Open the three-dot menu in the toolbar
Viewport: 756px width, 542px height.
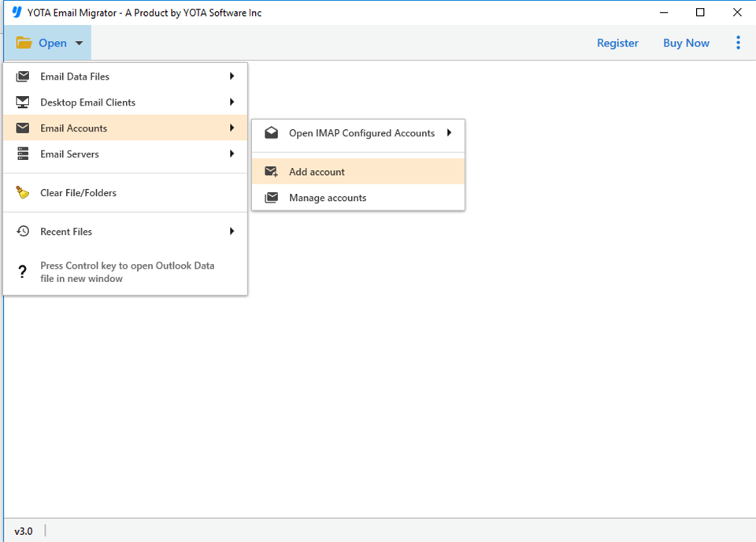(738, 43)
